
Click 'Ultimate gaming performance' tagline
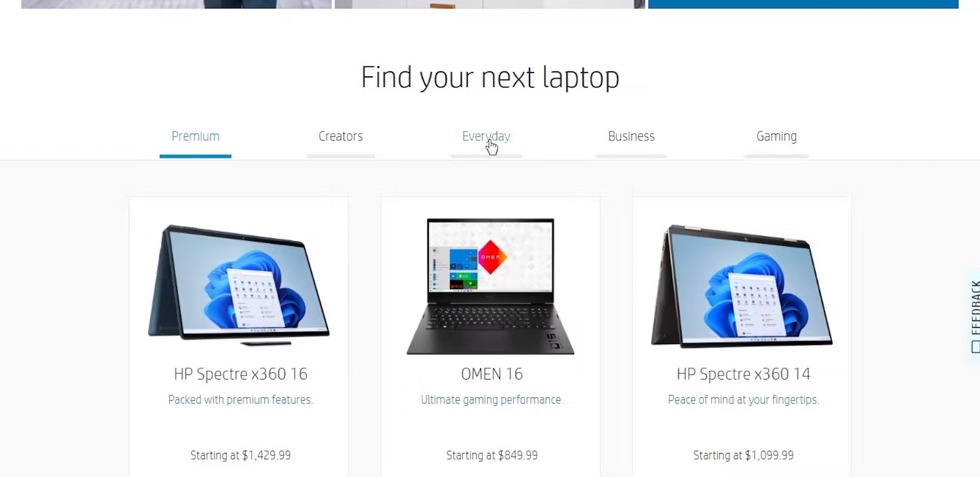pyautogui.click(x=491, y=400)
